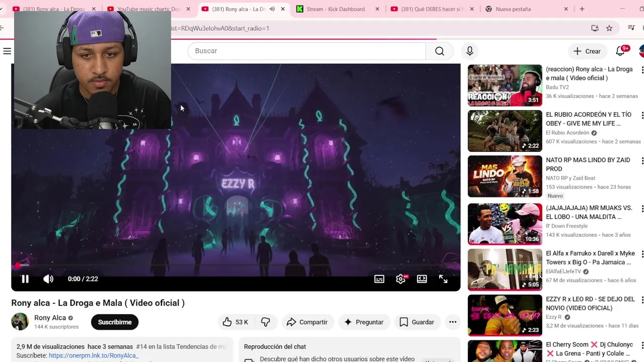The width and height of the screenshot is (644, 362).
Task: Close the YouTube music charts tab
Action: (188, 9)
